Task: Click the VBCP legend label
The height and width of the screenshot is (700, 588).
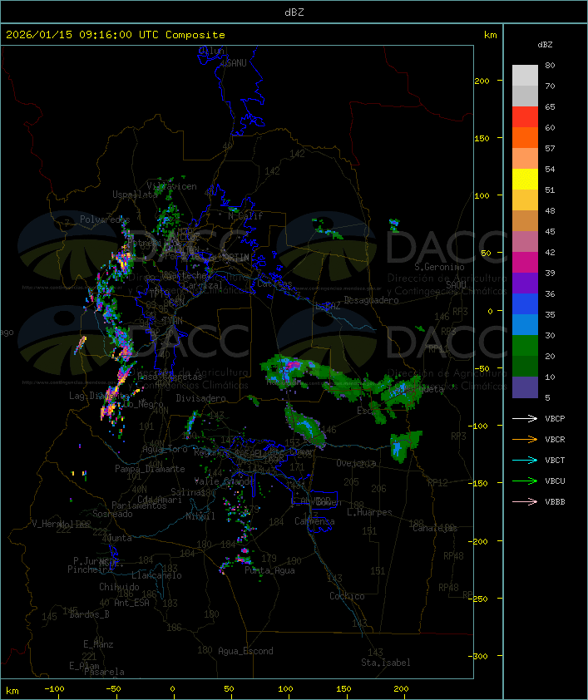Action: click(x=555, y=419)
